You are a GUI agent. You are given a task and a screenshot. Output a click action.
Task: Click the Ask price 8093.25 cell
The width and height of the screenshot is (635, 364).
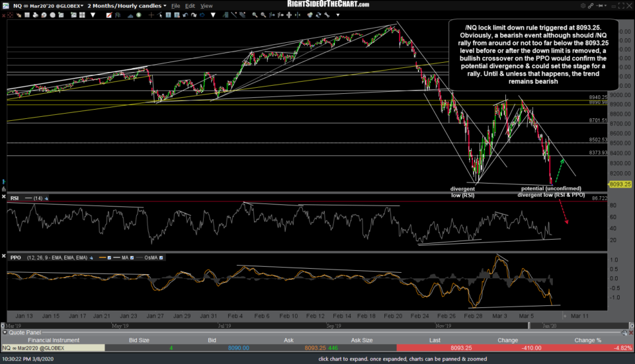coord(315,348)
